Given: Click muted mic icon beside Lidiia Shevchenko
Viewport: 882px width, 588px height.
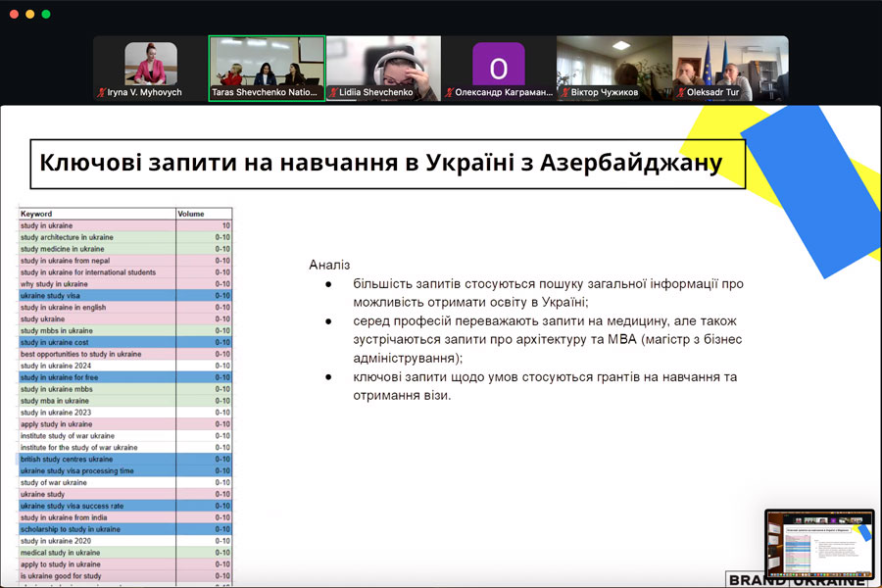Looking at the screenshot, I should pyautogui.click(x=333, y=92).
